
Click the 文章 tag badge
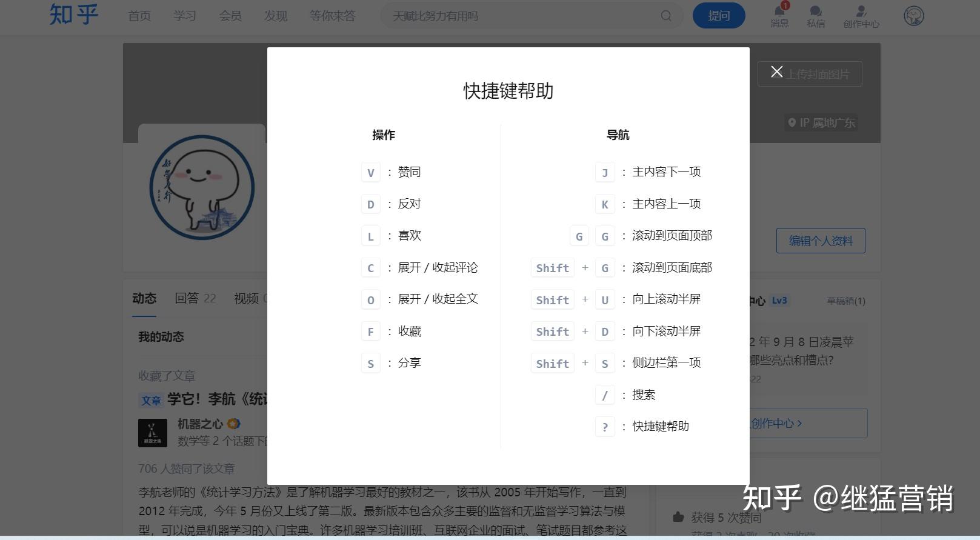[151, 400]
